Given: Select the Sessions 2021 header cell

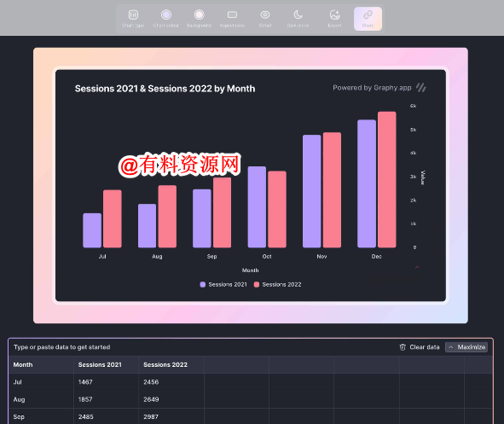Looking at the screenshot, I should click(106, 364).
